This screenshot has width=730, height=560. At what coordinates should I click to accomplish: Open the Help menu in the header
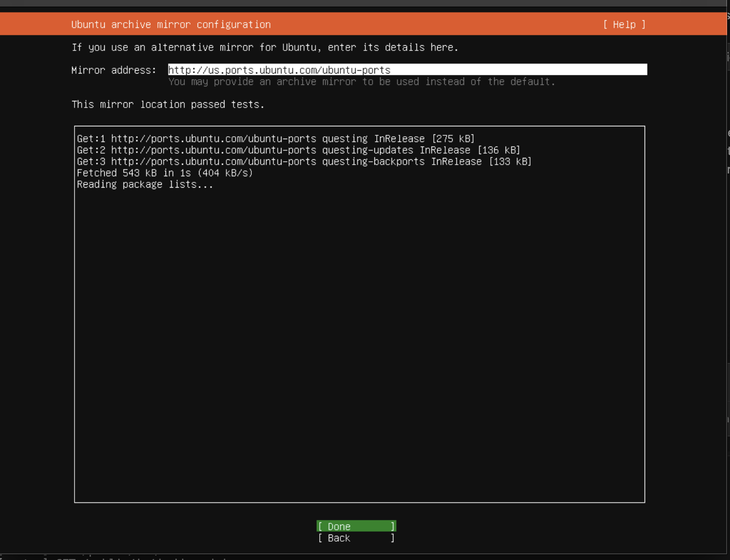(x=623, y=24)
